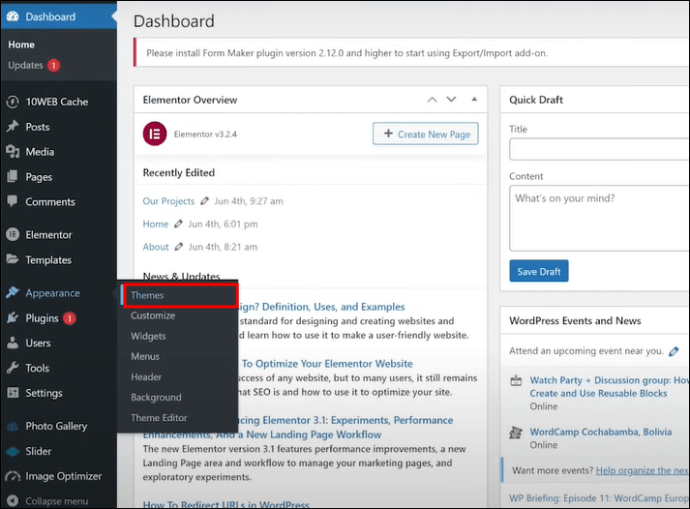Click Help organize the next one link
The height and width of the screenshot is (509, 690).
click(x=642, y=470)
